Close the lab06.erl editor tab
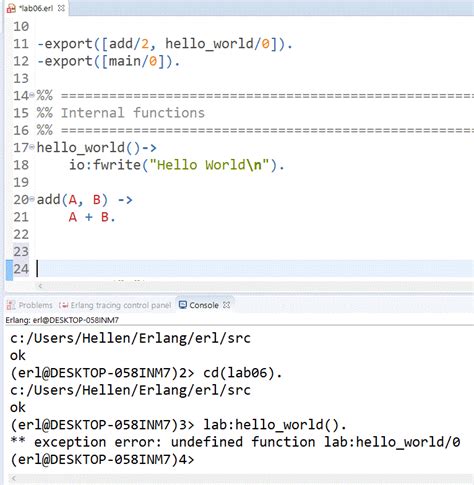Viewport: 474px width, 485px height. (61, 8)
